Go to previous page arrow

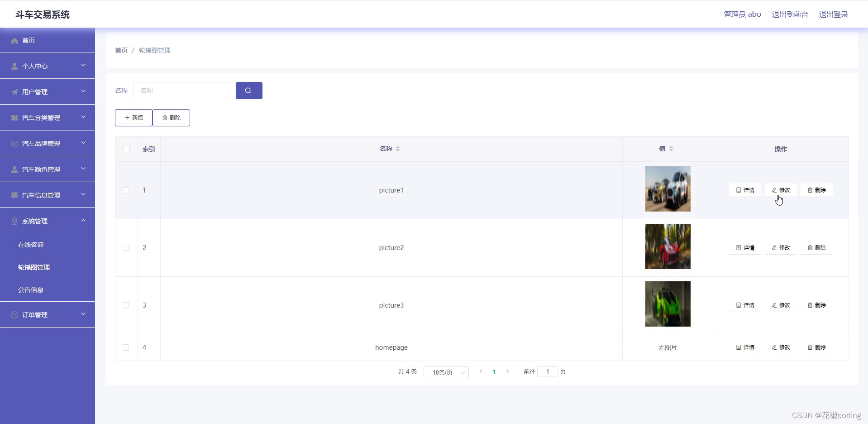(481, 371)
